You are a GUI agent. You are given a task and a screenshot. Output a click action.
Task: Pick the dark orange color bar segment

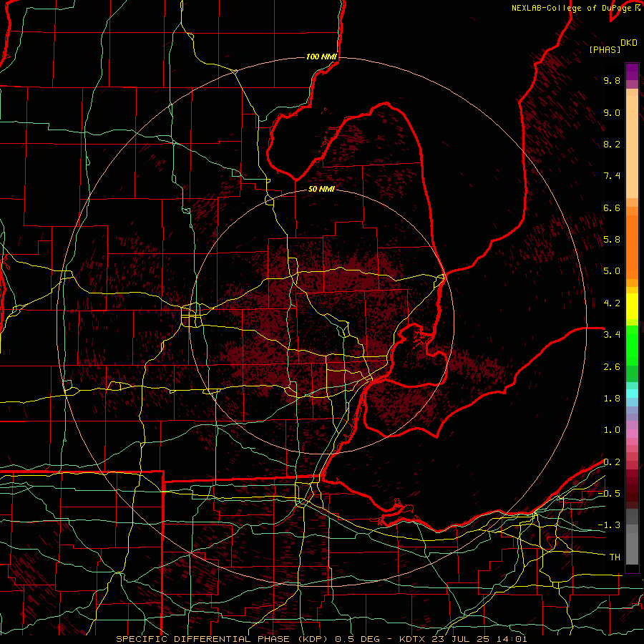click(x=632, y=247)
